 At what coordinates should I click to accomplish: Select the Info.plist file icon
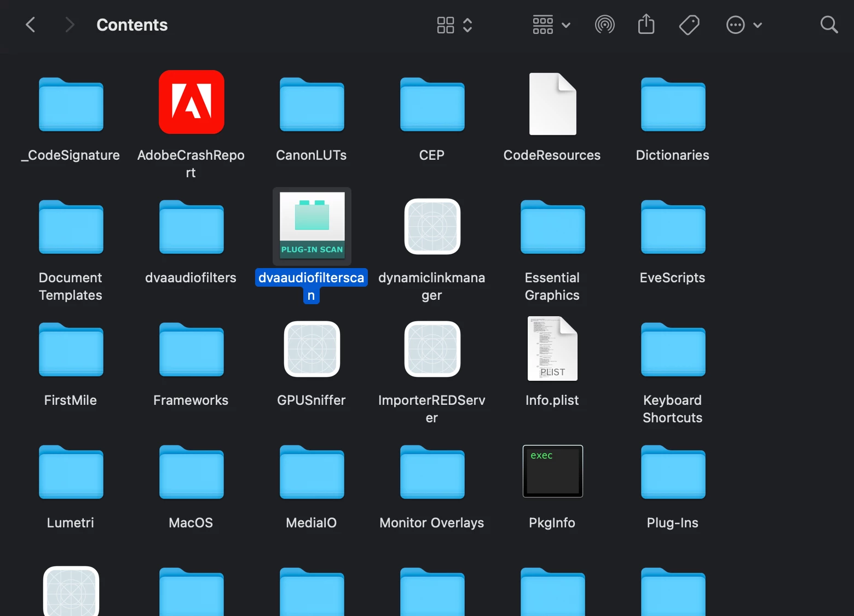553,348
